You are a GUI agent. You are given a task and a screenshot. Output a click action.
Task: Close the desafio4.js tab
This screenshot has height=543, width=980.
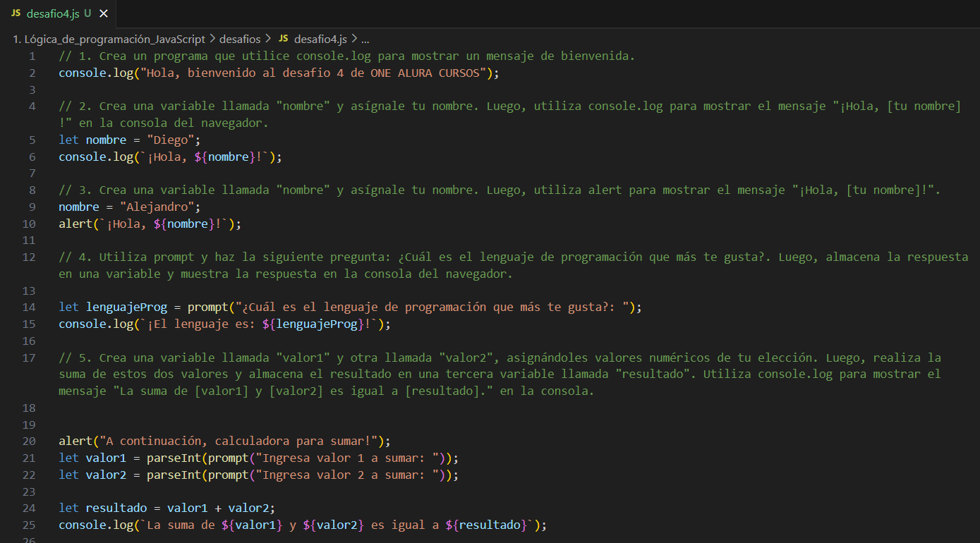[x=104, y=13]
